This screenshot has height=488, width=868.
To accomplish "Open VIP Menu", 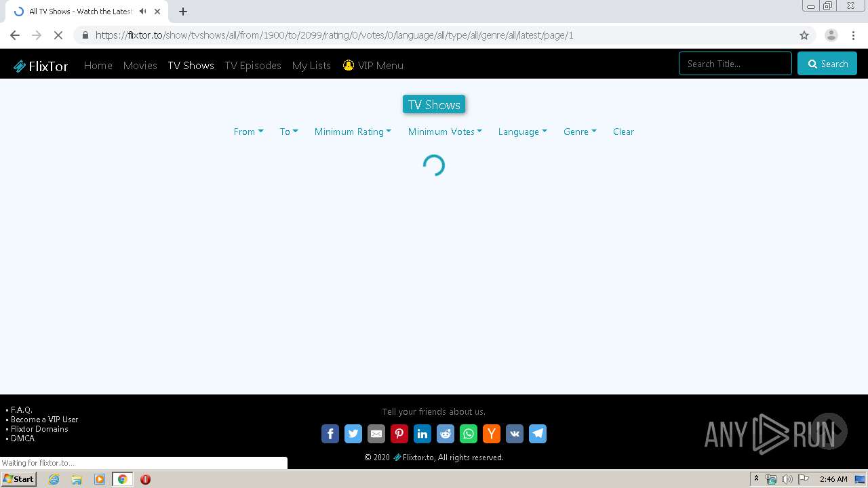I will coord(373,66).
